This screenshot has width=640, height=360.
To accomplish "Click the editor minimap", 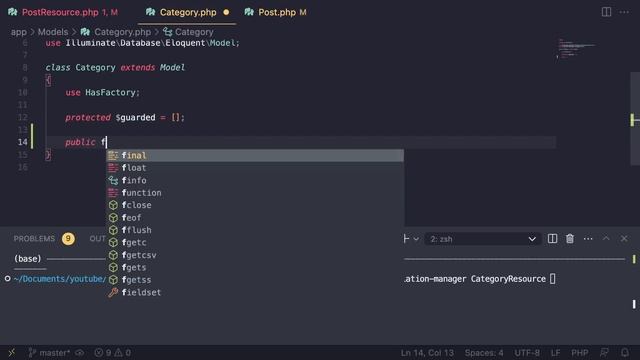I will (576, 49).
